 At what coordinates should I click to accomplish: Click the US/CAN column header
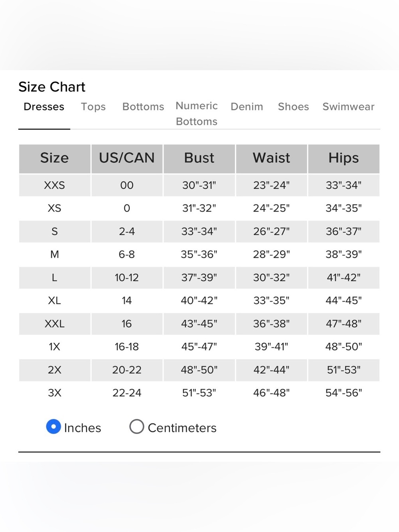pos(127,158)
